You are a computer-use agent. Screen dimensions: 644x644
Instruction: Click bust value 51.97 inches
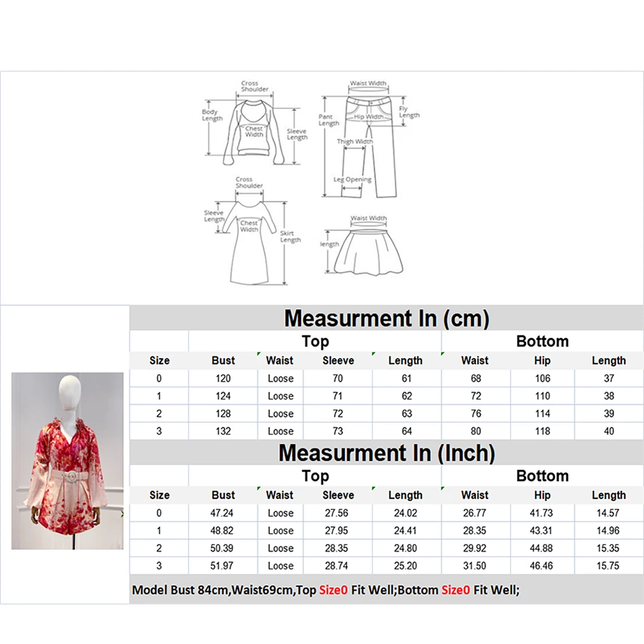pyautogui.click(x=222, y=566)
